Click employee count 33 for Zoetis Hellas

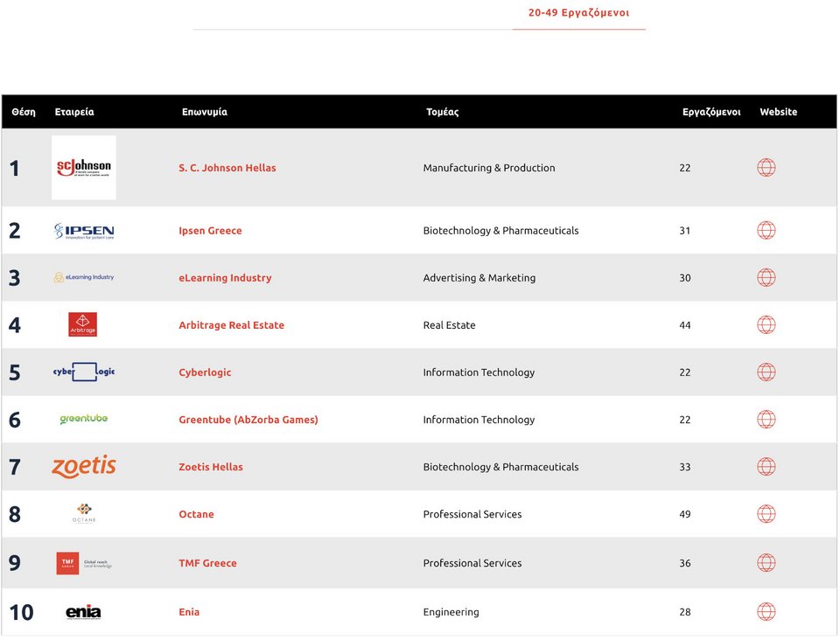point(684,467)
